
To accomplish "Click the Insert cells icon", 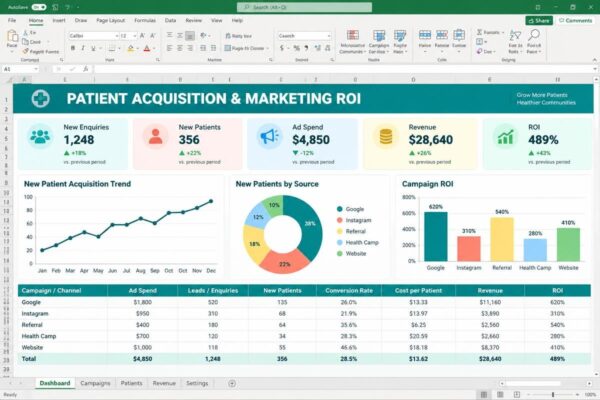I will [x=425, y=35].
